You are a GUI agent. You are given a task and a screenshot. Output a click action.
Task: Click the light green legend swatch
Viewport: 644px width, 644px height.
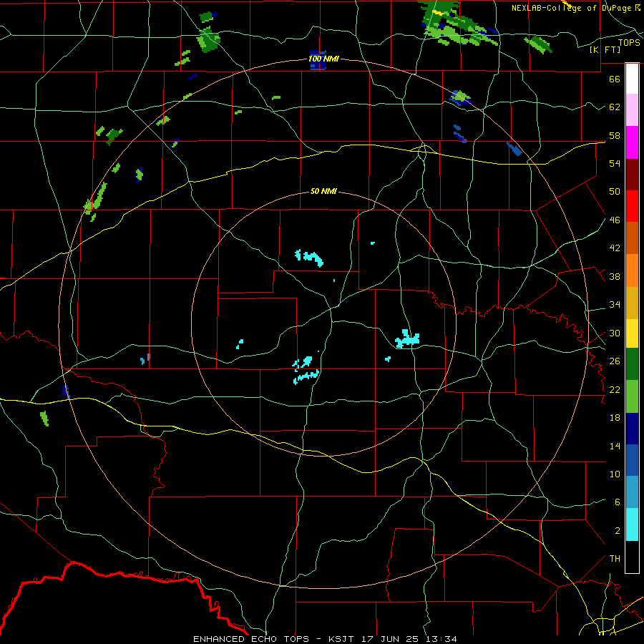point(632,396)
